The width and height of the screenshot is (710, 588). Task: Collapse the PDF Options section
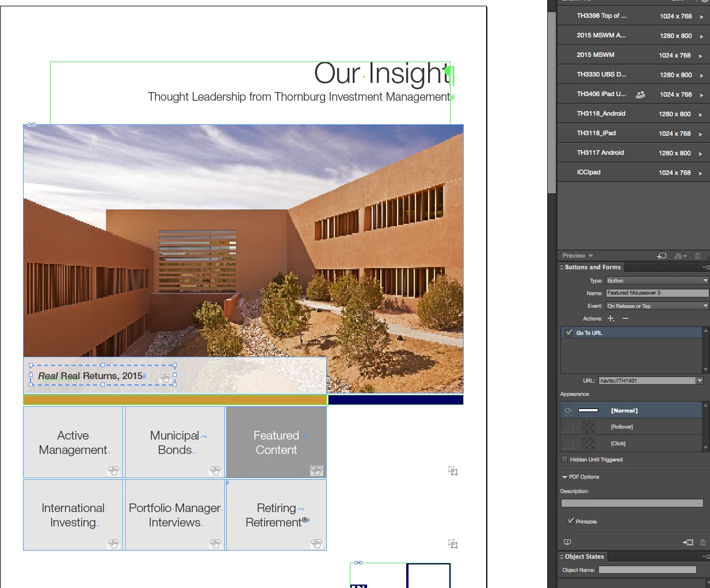click(564, 477)
